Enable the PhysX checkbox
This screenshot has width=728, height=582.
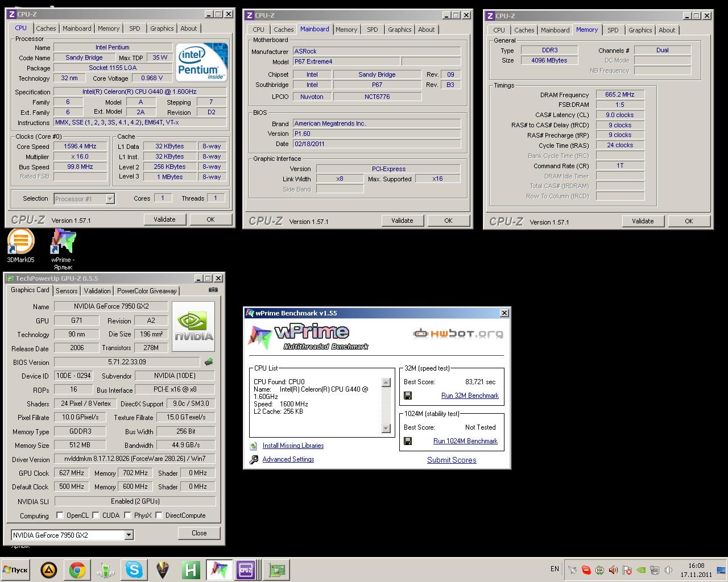point(127,516)
